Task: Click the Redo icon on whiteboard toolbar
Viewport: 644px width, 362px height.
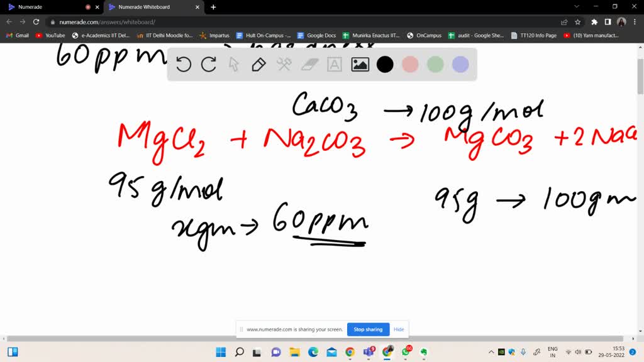Action: pos(209,64)
